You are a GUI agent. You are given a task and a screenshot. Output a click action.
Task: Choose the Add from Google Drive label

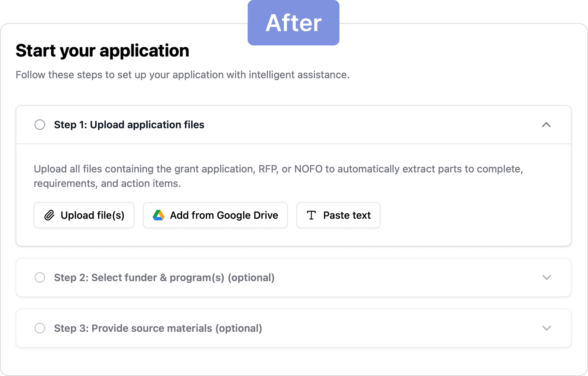224,215
